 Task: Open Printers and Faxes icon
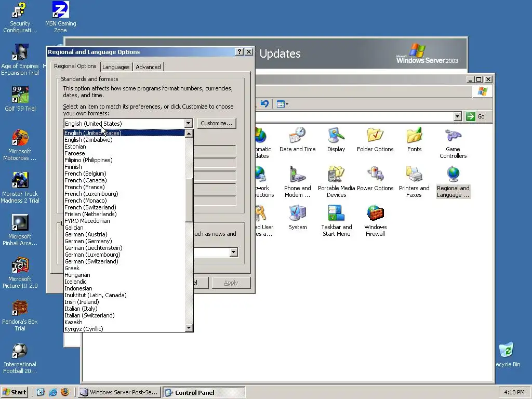click(x=414, y=182)
